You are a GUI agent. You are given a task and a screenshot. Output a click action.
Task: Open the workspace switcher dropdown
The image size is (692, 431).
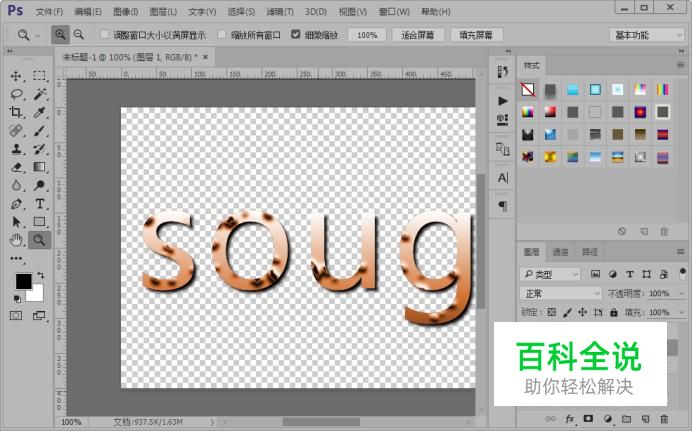647,35
